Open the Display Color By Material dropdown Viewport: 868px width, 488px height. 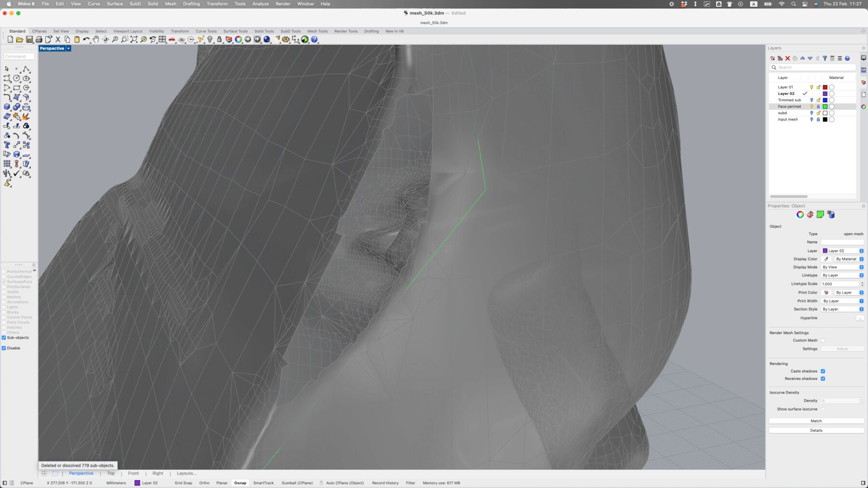click(849, 259)
